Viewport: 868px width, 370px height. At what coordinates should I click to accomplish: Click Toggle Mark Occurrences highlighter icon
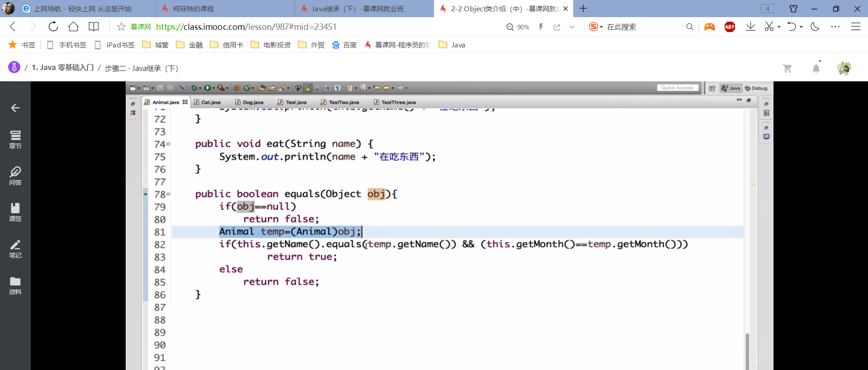pyautogui.click(x=308, y=88)
